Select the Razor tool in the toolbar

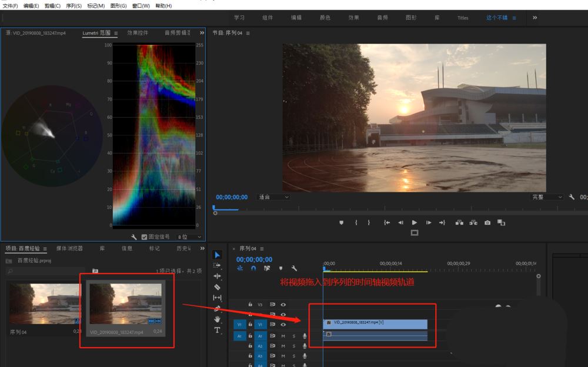coord(217,287)
